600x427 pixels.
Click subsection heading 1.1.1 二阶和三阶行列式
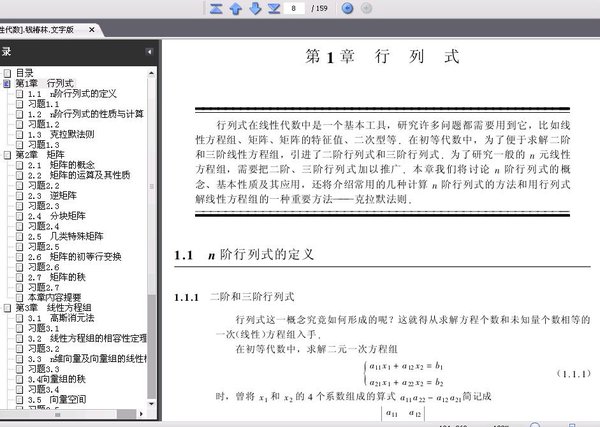pyautogui.click(x=234, y=297)
